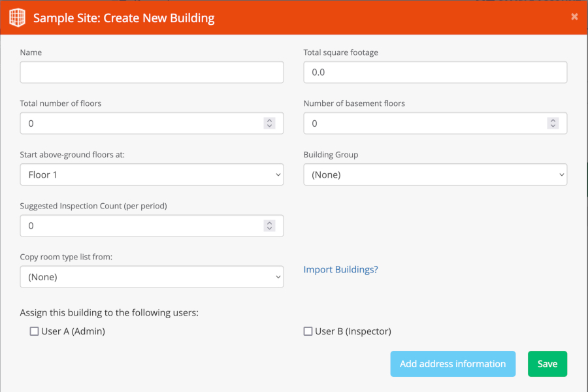Focus the Total square footage field
588x392 pixels.
point(435,73)
